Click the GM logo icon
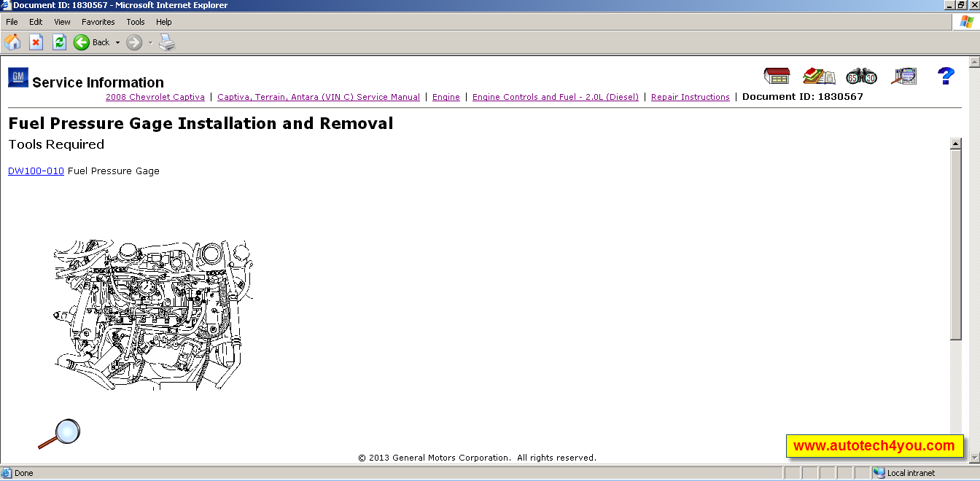 18,77
